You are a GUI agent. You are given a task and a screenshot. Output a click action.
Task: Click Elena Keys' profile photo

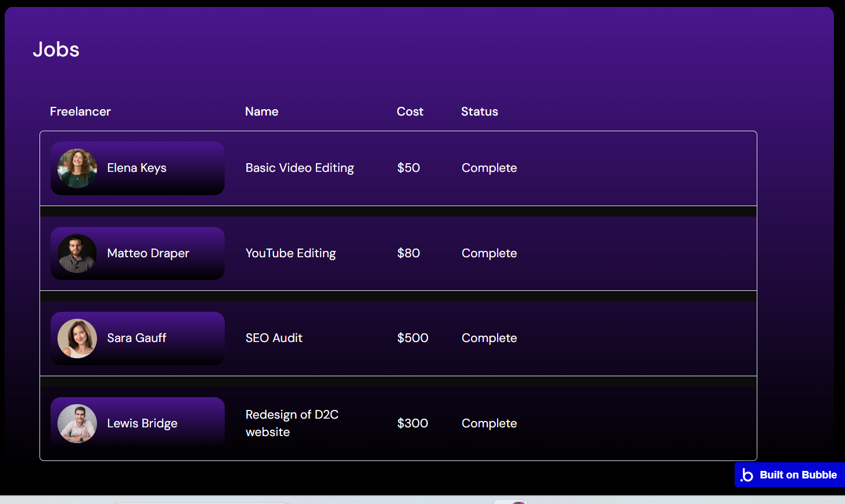[77, 168]
